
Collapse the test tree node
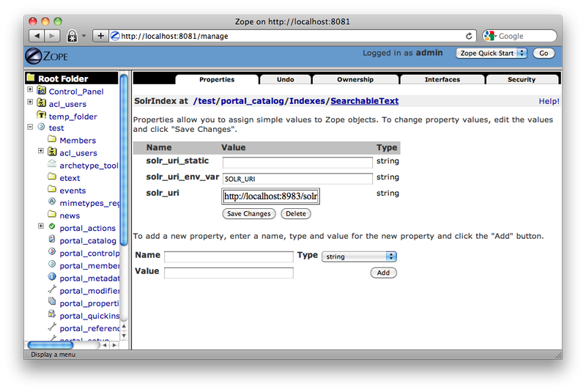point(30,127)
